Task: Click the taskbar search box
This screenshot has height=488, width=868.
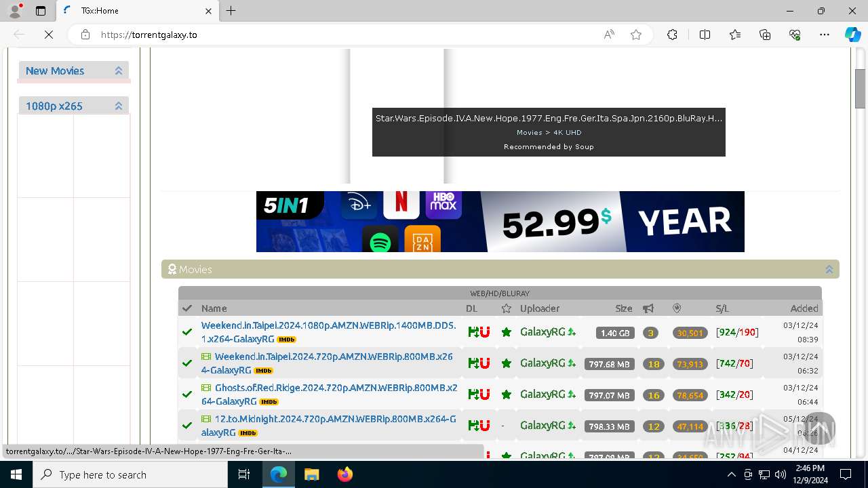Action: click(x=130, y=474)
